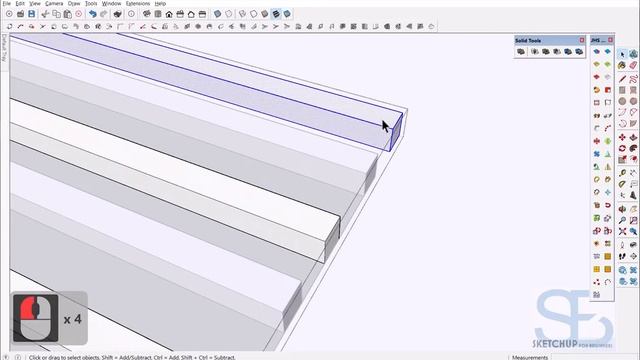Select the Paint Bucket tool
Screen dimensions: 640x360
point(622,65)
